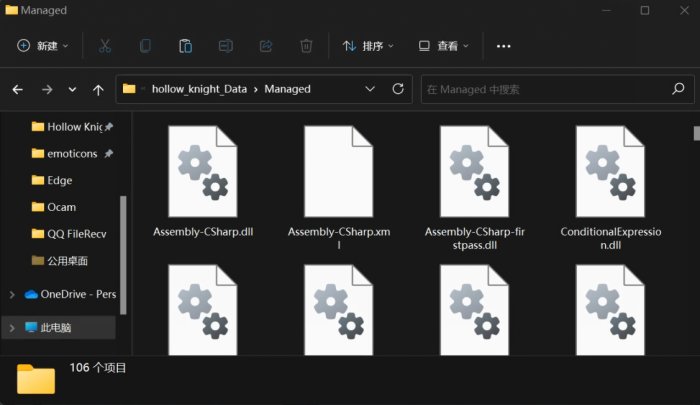Click Managed segment in address bar

[x=288, y=89]
